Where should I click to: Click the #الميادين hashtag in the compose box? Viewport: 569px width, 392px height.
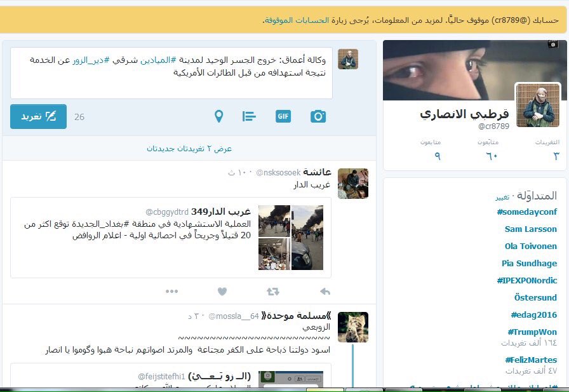point(158,60)
